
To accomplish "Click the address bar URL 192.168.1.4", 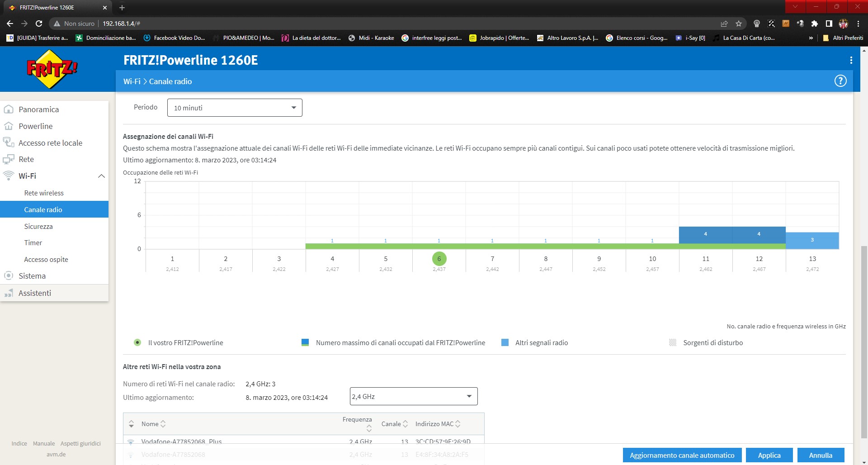I will tap(121, 24).
